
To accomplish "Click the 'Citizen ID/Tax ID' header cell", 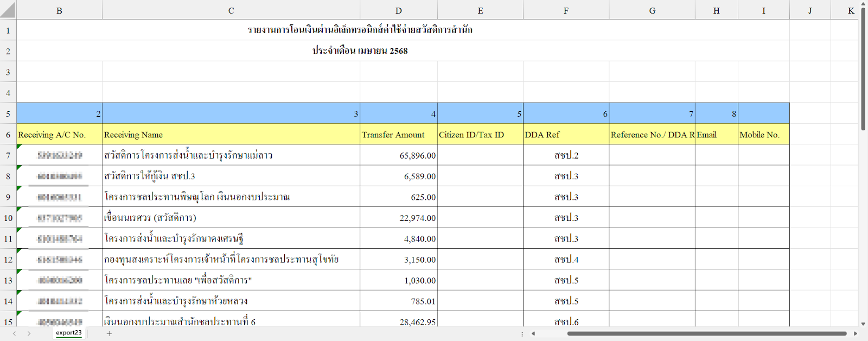I will [x=480, y=134].
